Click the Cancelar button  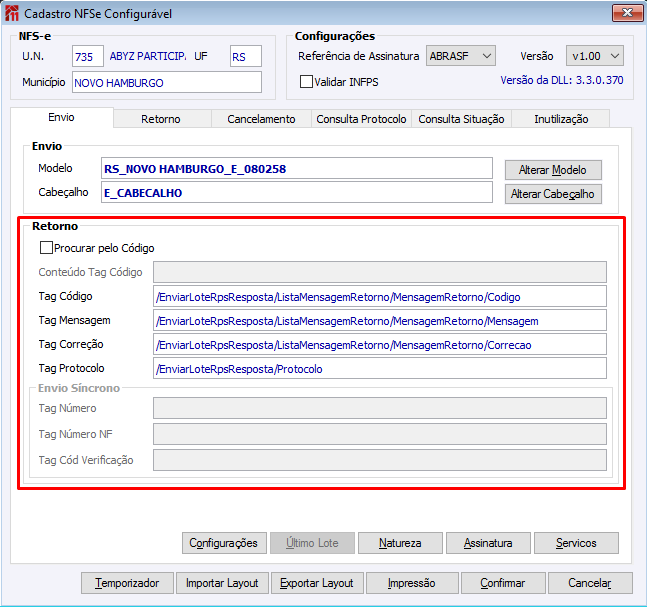tap(590, 583)
